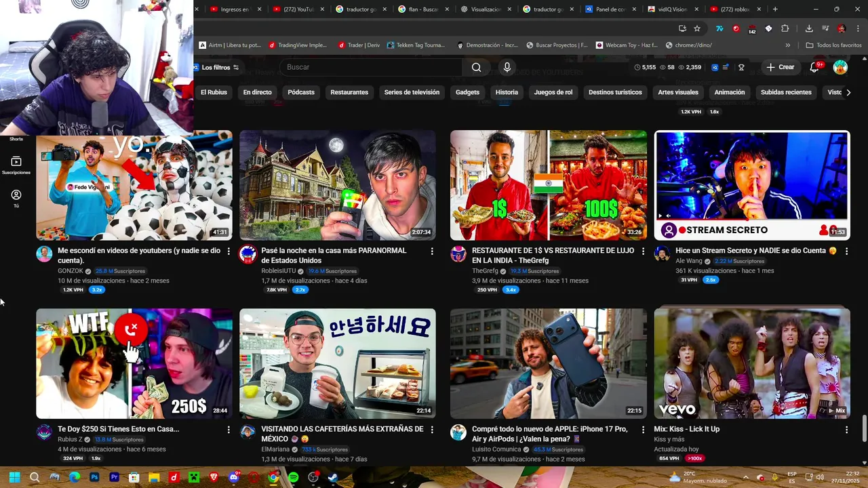Open new tab with plus button

(775, 9)
